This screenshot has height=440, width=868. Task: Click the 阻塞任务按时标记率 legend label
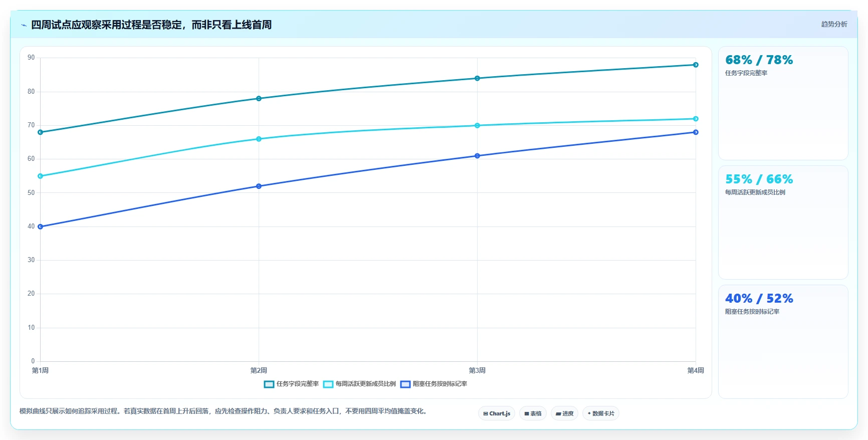tap(440, 384)
